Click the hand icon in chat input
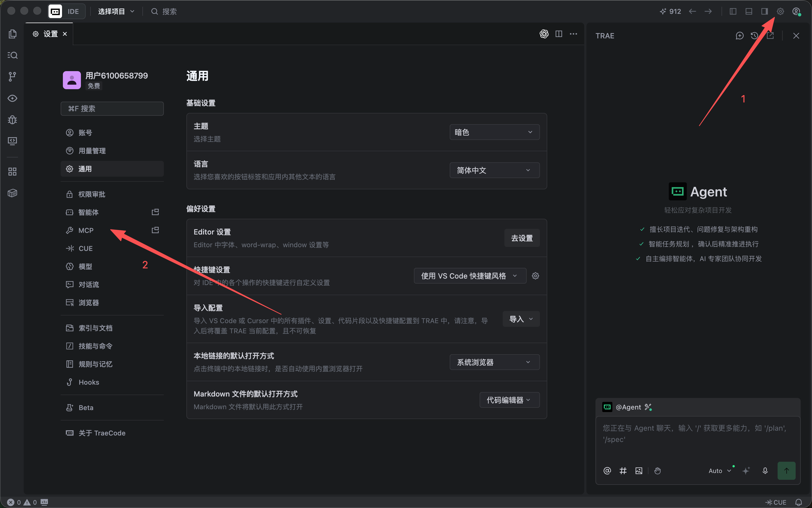The width and height of the screenshot is (812, 508). coord(658,471)
